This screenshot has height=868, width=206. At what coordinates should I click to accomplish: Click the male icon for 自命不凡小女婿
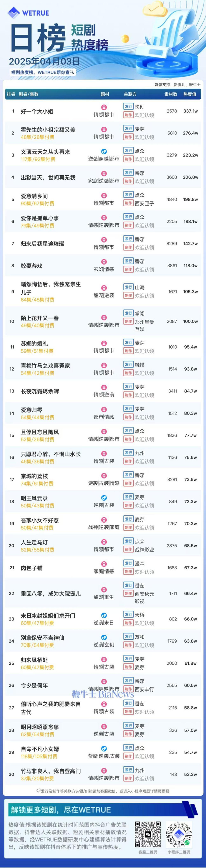(x=104, y=749)
